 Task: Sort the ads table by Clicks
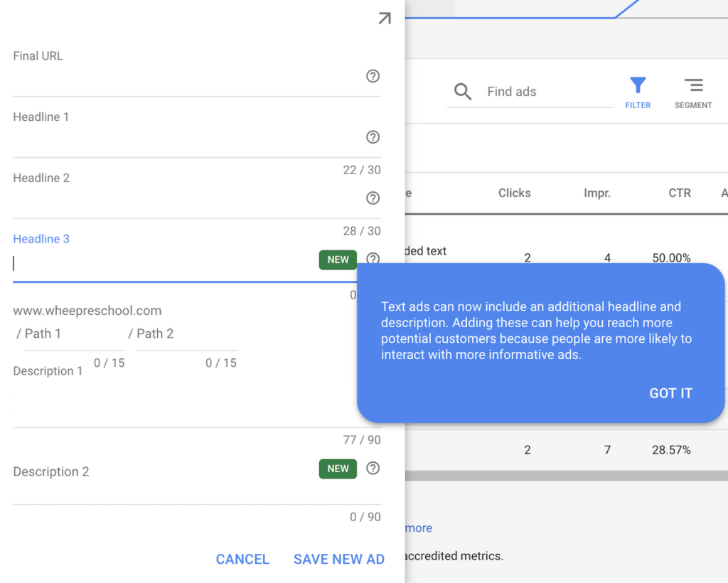[514, 193]
